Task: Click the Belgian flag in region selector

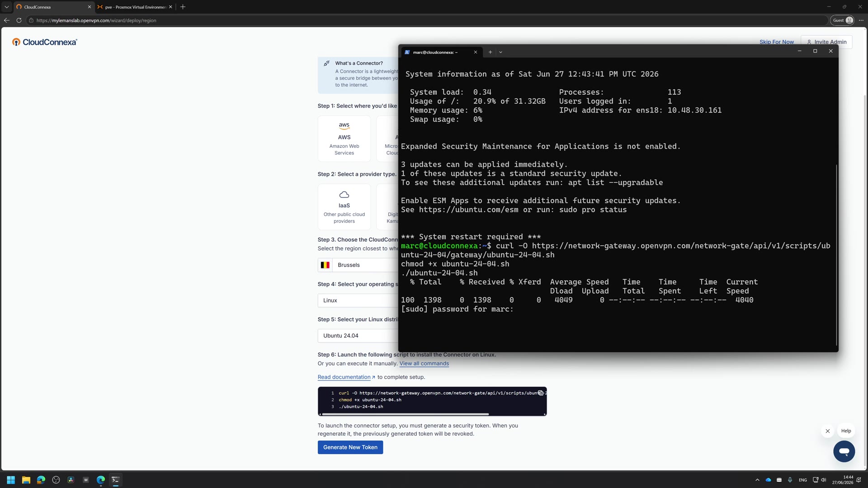Action: 325,265
